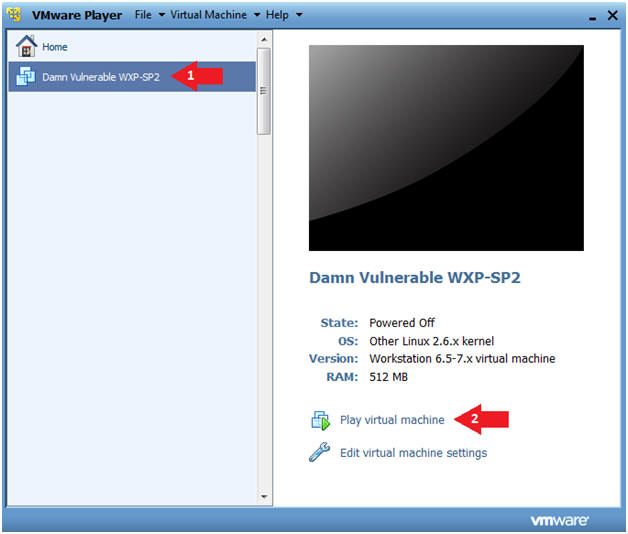Open the File menu
Image resolution: width=628 pixels, height=534 pixels.
(143, 15)
